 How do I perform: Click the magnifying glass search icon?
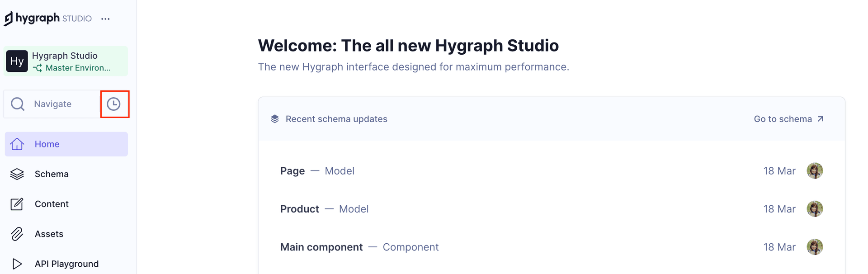[18, 104]
